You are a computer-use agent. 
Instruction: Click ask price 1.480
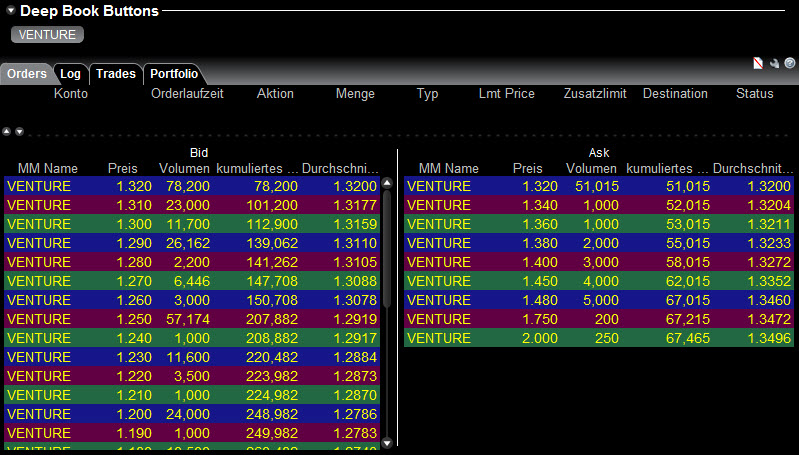pyautogui.click(x=540, y=300)
